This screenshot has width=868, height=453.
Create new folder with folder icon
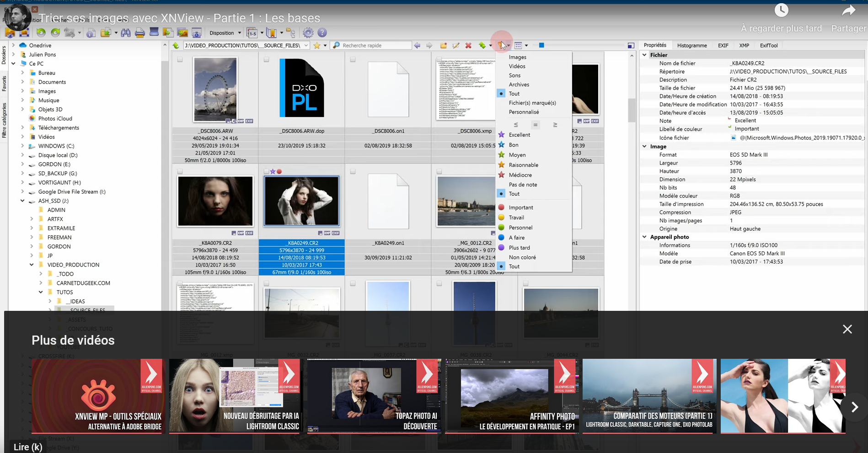[x=443, y=45]
